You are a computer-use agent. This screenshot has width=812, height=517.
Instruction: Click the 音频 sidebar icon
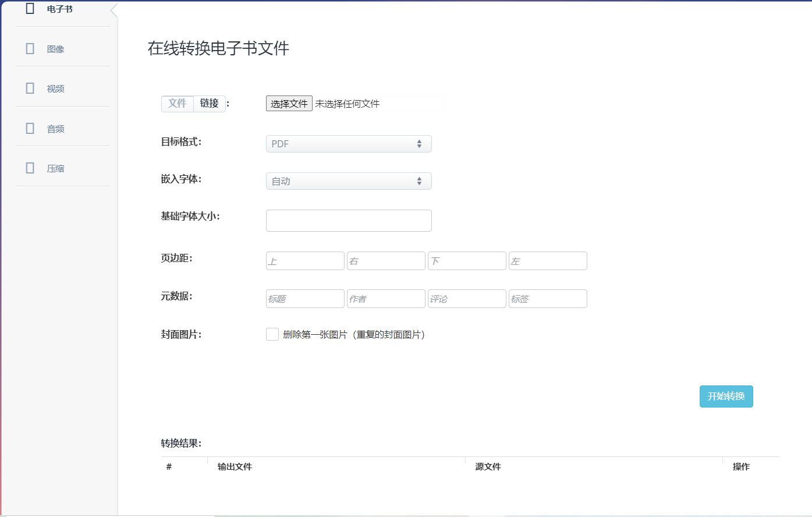coord(30,128)
